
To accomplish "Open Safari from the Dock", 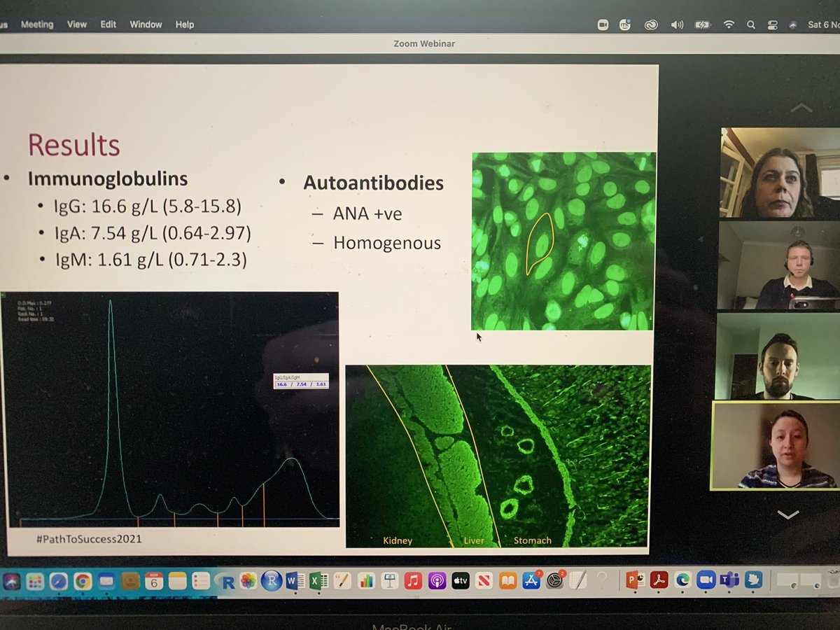I will (59, 581).
